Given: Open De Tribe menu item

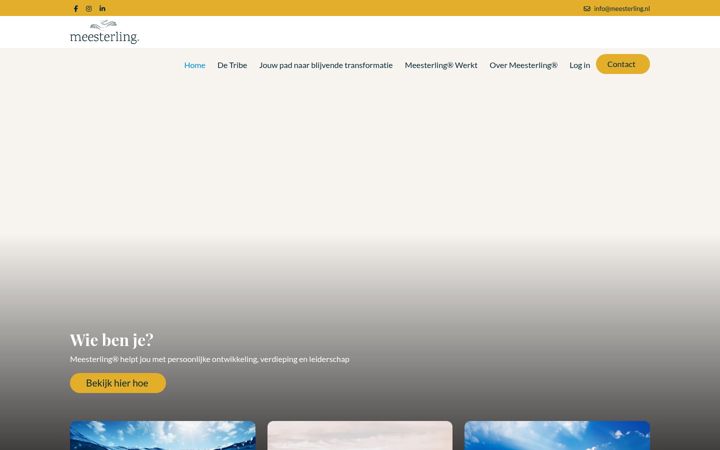Looking at the screenshot, I should 232,65.
